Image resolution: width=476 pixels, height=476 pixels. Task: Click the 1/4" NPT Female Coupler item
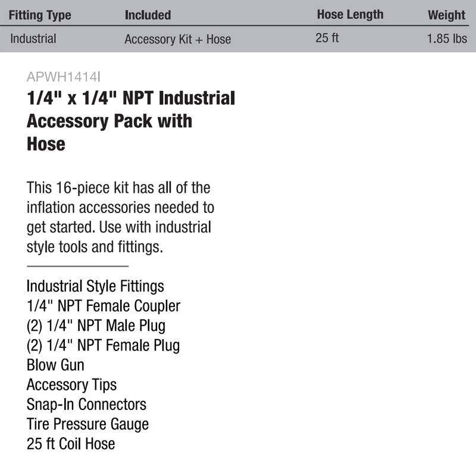point(104,306)
